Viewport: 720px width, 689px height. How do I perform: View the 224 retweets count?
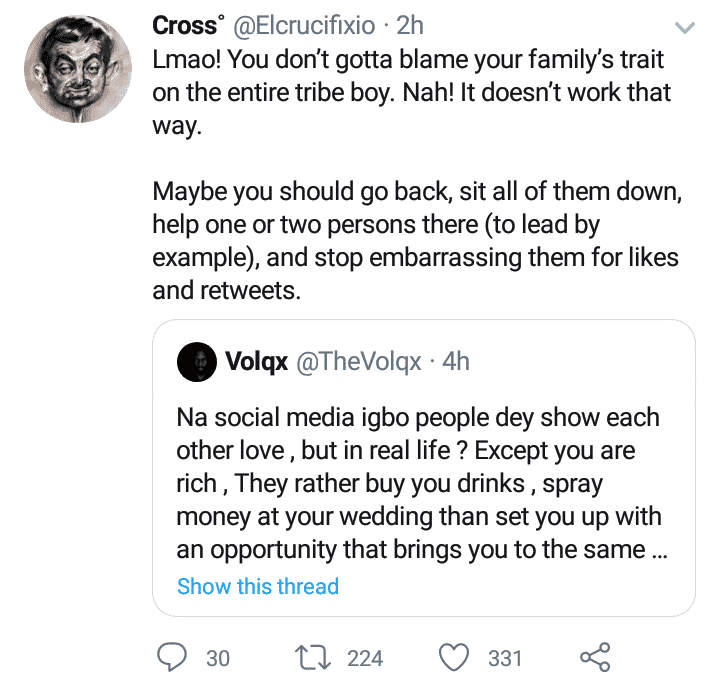365,658
